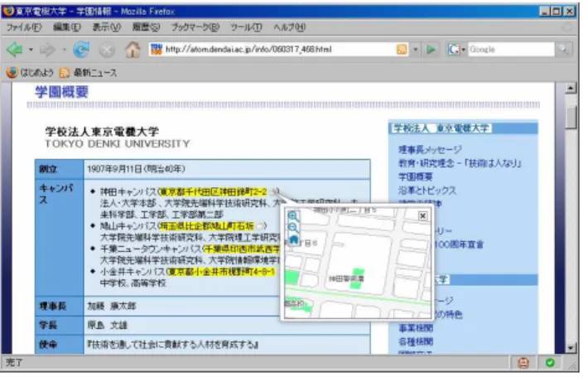Open the ファイル(F) menu
This screenshot has height=381, width=588.
24,27
